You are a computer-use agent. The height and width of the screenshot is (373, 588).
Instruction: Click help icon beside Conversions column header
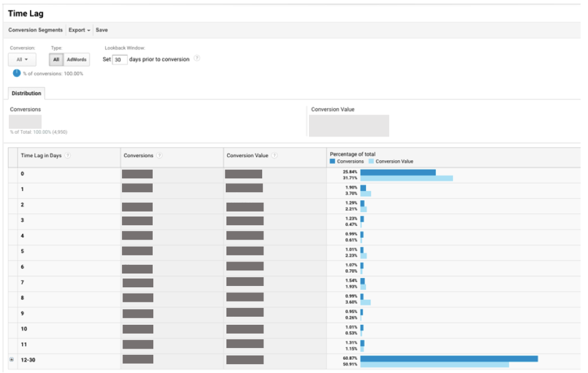[x=160, y=156]
